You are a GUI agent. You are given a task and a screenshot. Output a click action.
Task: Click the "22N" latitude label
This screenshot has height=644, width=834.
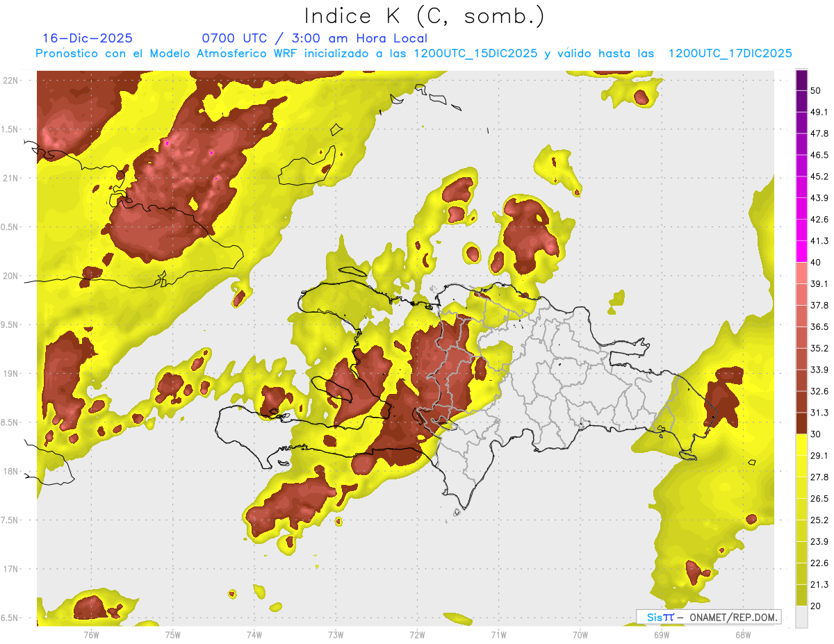point(10,81)
